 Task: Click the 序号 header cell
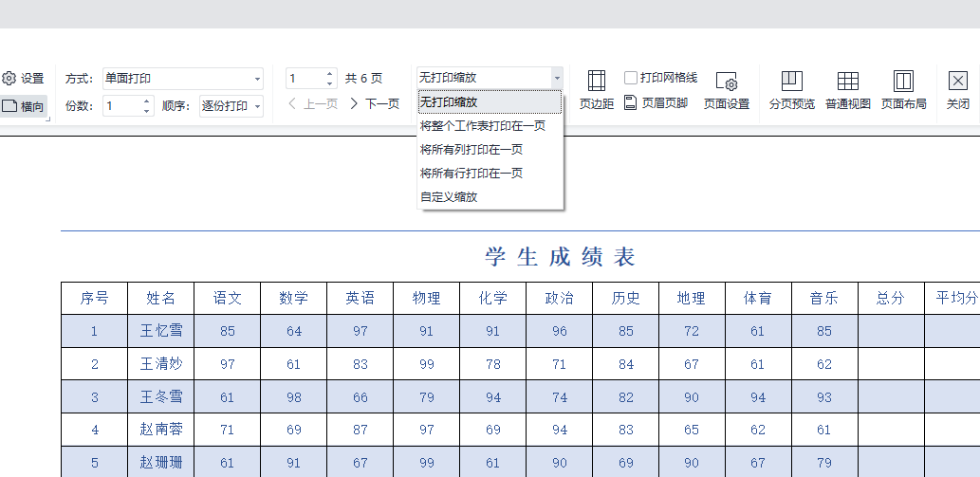[x=94, y=299]
